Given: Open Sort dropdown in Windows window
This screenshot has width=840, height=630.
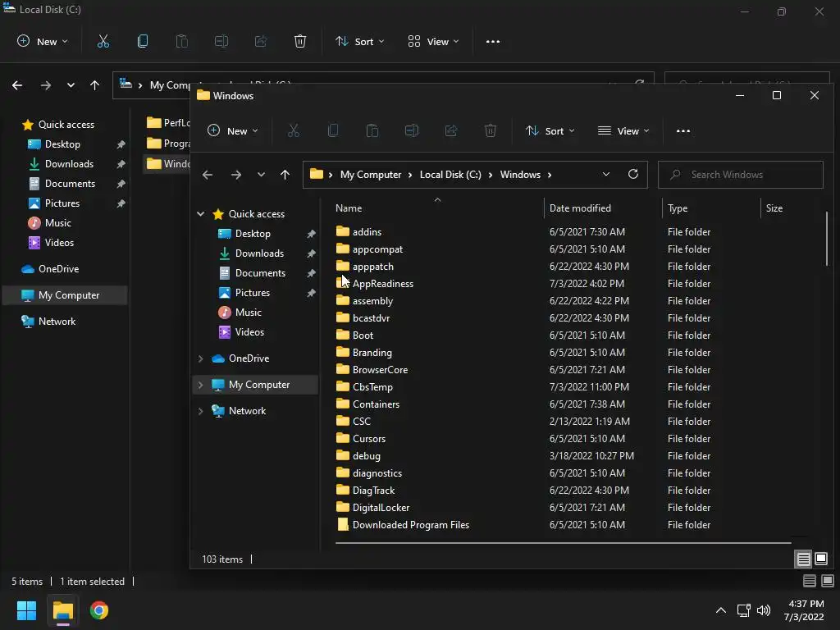Looking at the screenshot, I should point(550,130).
